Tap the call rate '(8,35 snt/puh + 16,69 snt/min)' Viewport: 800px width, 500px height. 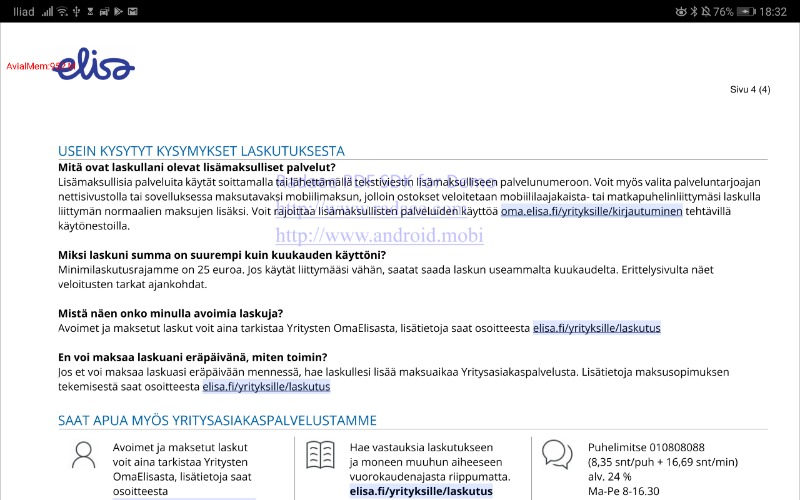[x=663, y=462]
